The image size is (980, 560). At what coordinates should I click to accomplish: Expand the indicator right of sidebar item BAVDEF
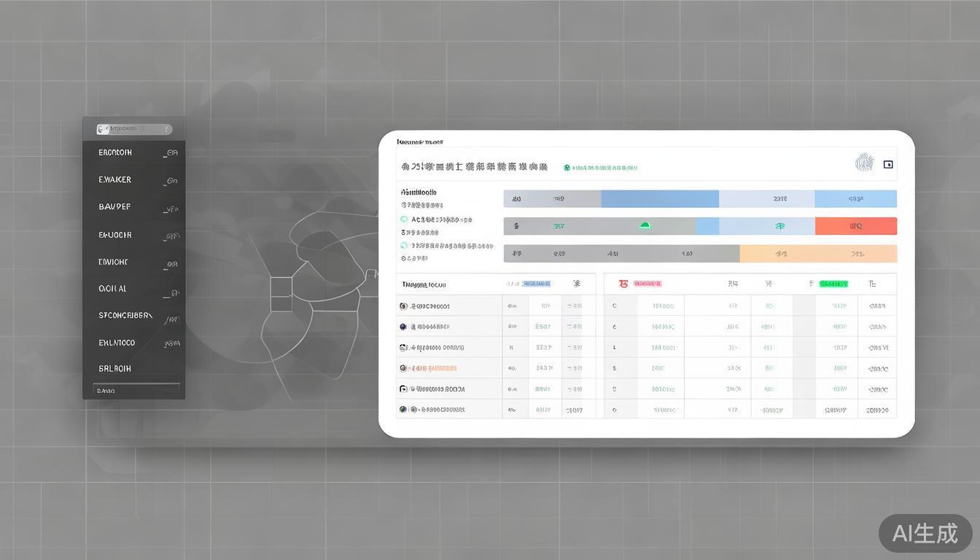171,209
